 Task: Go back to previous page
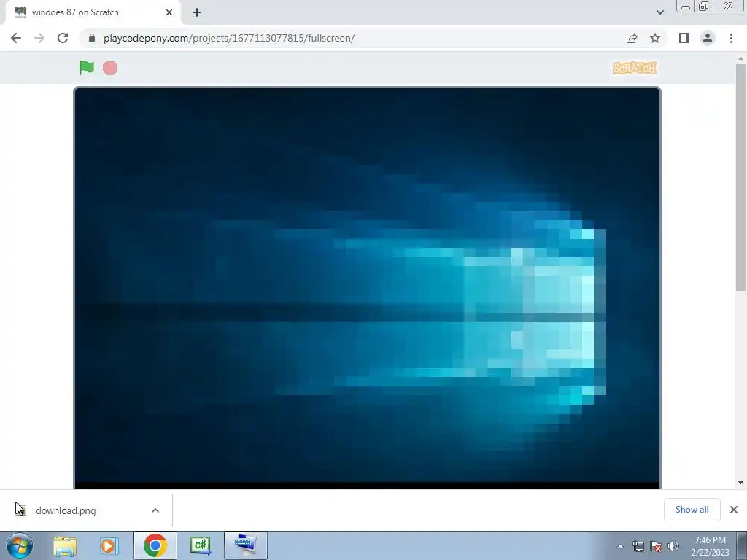click(16, 38)
